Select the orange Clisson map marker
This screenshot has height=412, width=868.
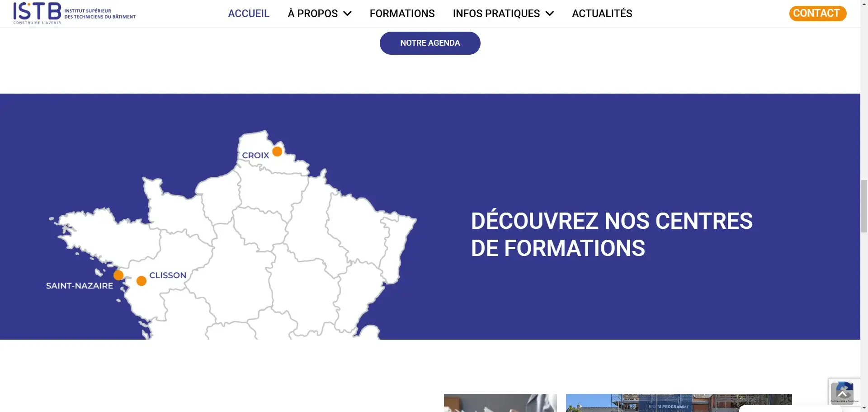141,281
